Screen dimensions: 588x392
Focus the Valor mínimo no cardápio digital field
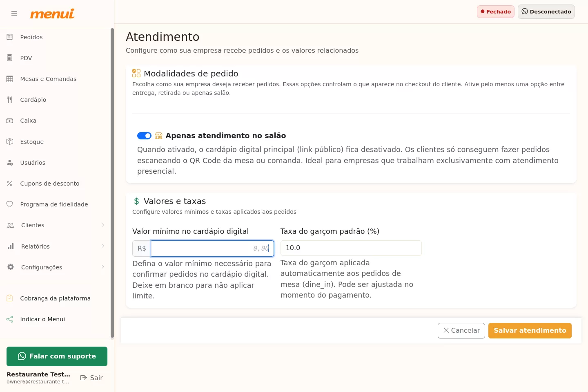tap(212, 249)
